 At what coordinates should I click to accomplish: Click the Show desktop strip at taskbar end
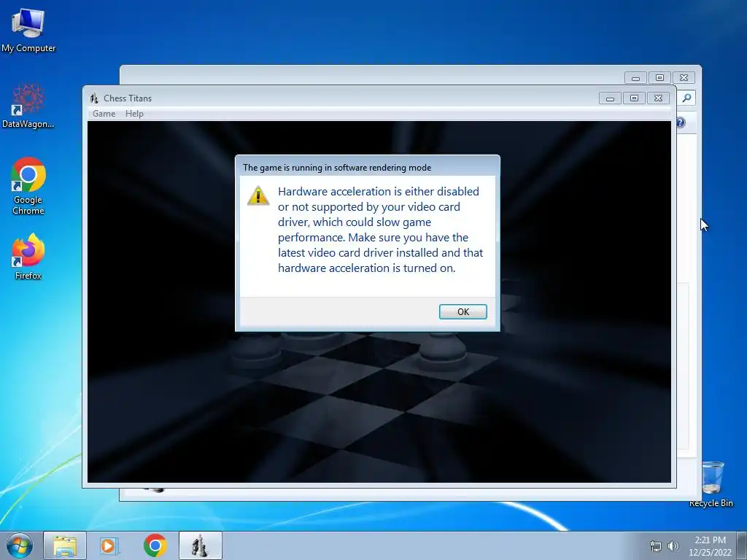point(742,545)
